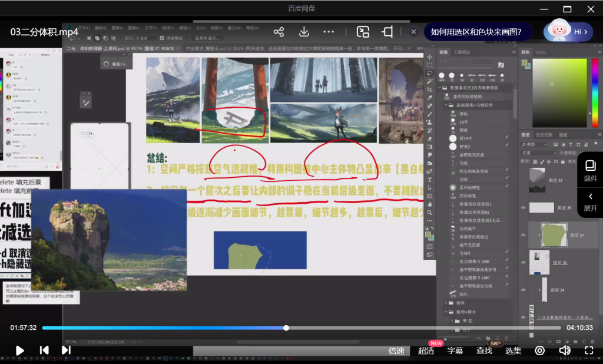Open the 查找 search feature
Screen dimensions: 603x364
coord(484,350)
